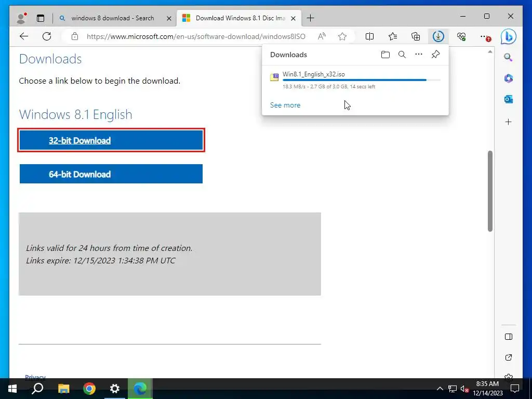The image size is (532, 399).
Task: Click the 32-bit Download button
Action: (111, 140)
